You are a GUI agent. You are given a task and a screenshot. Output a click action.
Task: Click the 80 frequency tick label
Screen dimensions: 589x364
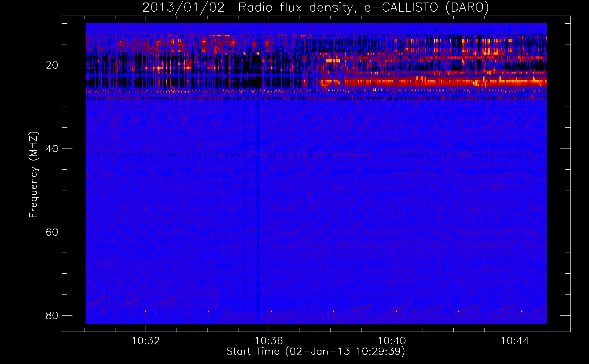point(52,316)
